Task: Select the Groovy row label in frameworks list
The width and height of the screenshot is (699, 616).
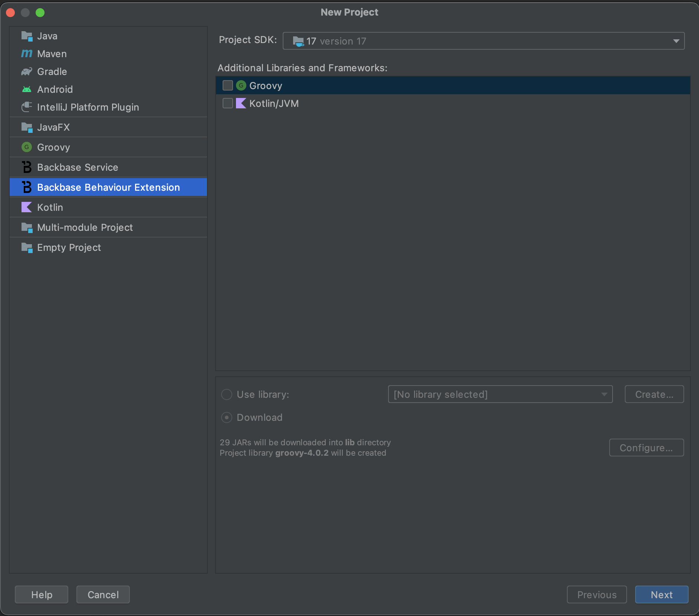Action: (x=266, y=86)
